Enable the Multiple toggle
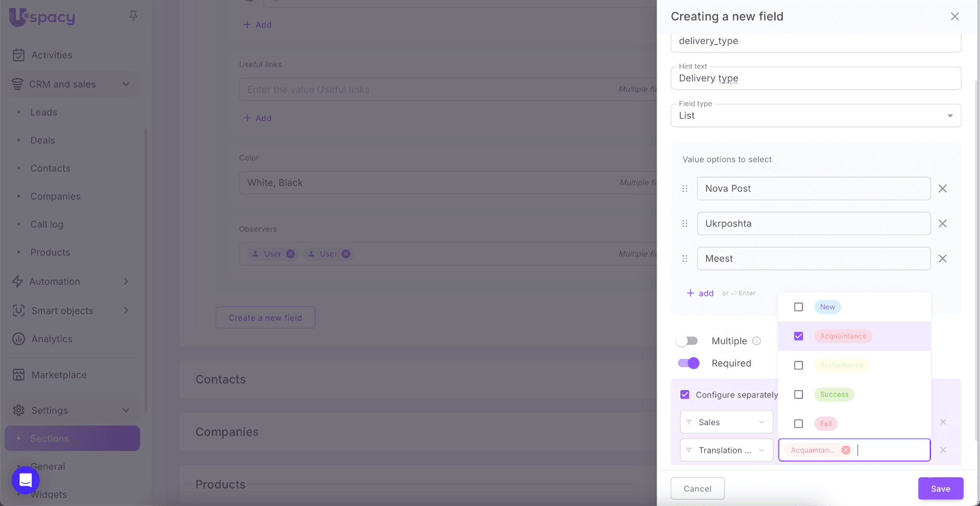This screenshot has height=506, width=980. (688, 341)
